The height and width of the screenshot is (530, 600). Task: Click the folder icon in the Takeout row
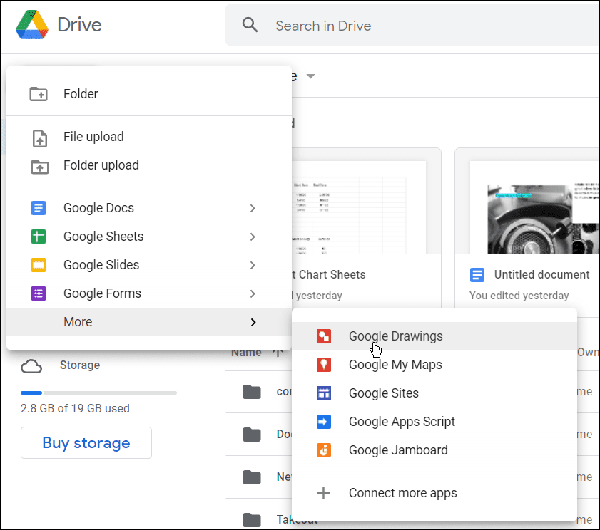251,519
